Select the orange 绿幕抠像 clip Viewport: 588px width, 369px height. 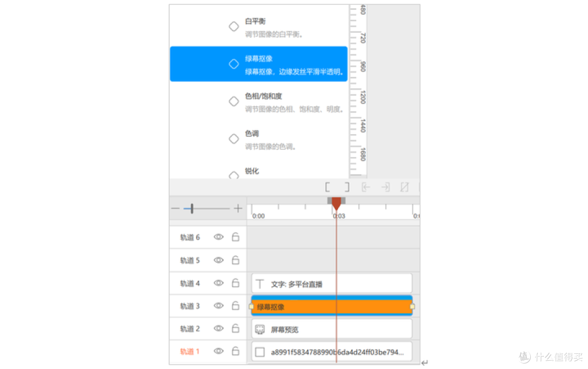coord(332,306)
